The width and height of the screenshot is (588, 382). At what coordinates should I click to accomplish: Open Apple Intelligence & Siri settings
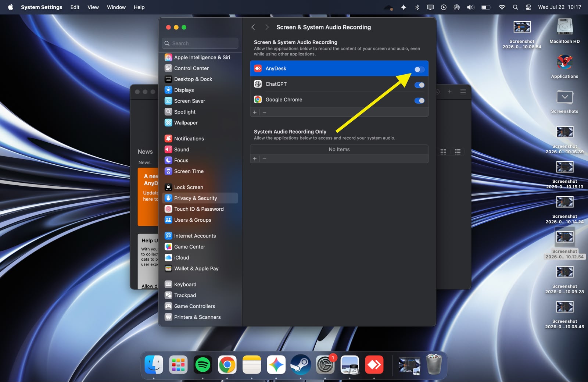[200, 57]
